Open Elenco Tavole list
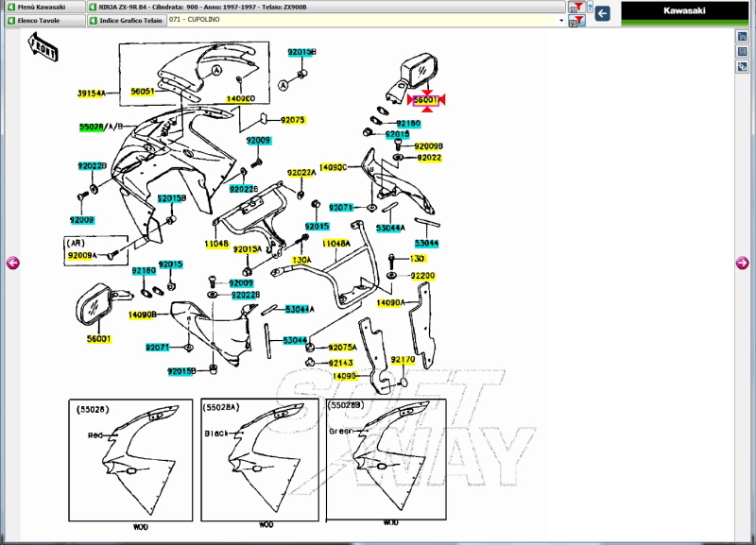The image size is (756, 545). pos(43,20)
